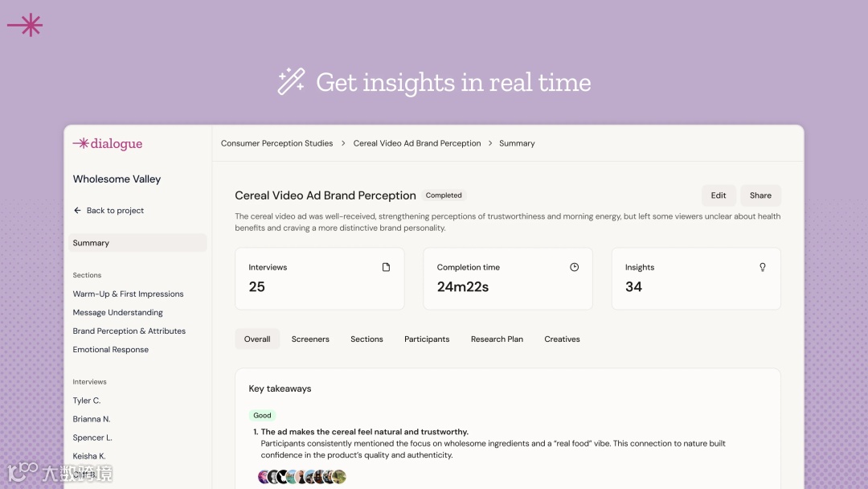The image size is (868, 489).
Task: Open Tyler C. interview in sidebar
Action: (x=86, y=401)
